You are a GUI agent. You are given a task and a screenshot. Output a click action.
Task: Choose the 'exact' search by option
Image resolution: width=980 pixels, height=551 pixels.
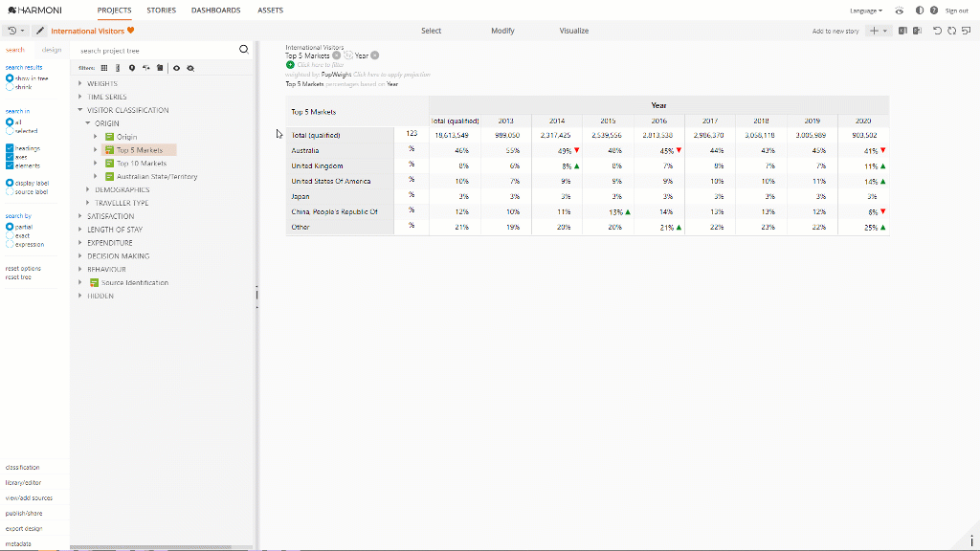[10, 235]
